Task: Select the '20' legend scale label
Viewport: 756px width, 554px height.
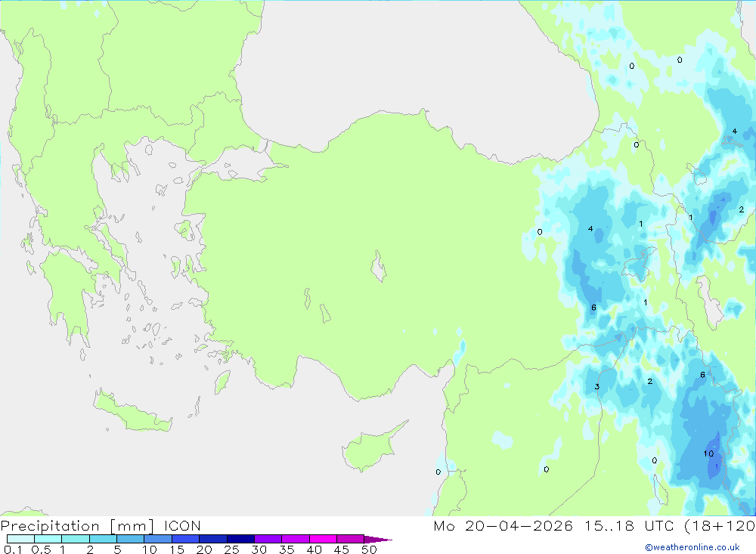Action: (204, 549)
